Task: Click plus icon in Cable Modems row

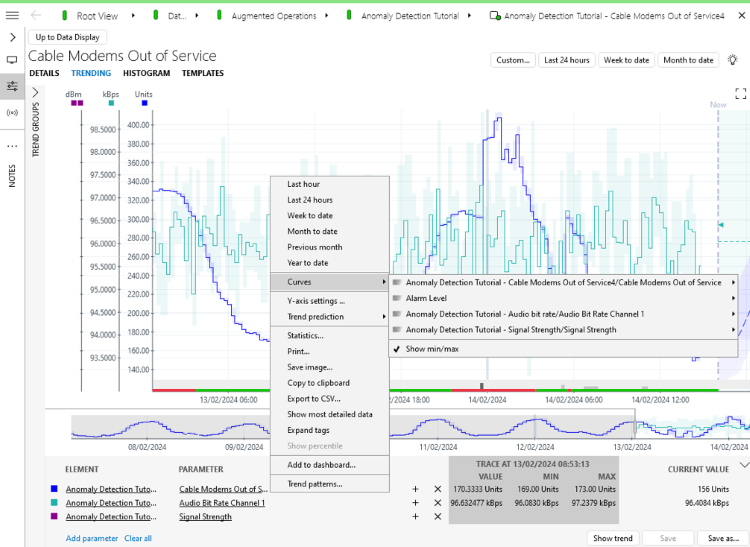Action: coord(415,489)
